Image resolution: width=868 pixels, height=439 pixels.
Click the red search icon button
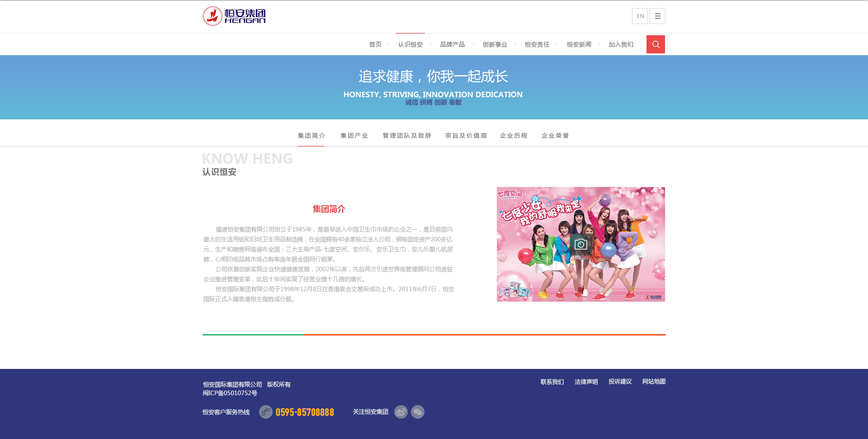tap(656, 44)
